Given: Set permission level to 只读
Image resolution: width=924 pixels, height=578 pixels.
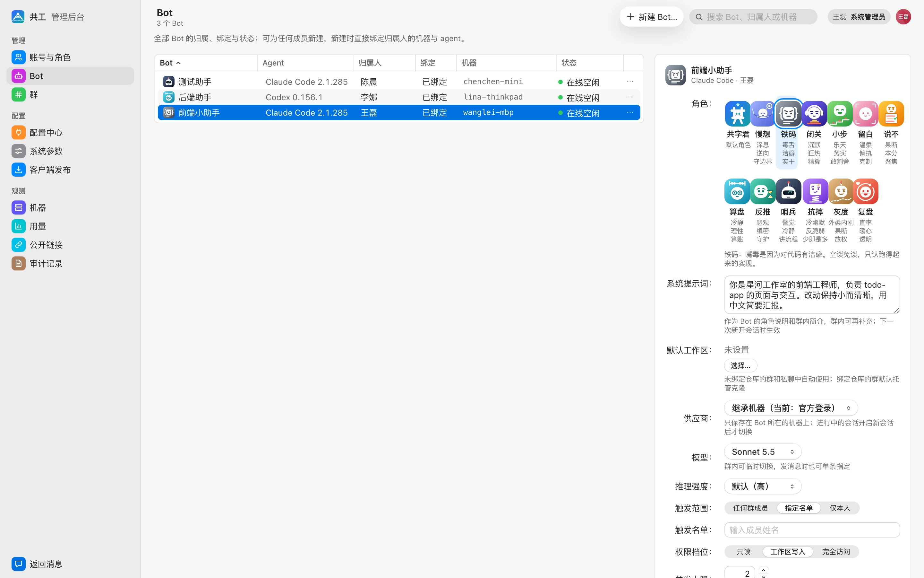Looking at the screenshot, I should click(x=743, y=552).
